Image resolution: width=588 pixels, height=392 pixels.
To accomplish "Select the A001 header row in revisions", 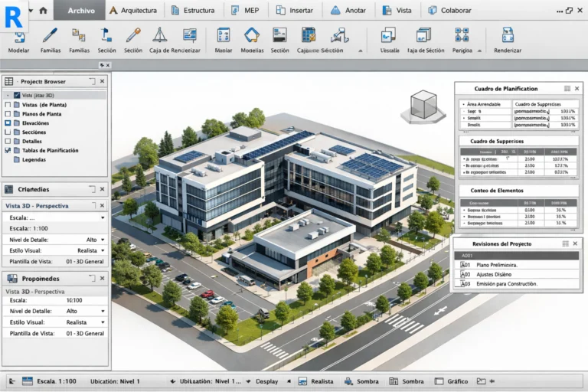I will [517, 256].
